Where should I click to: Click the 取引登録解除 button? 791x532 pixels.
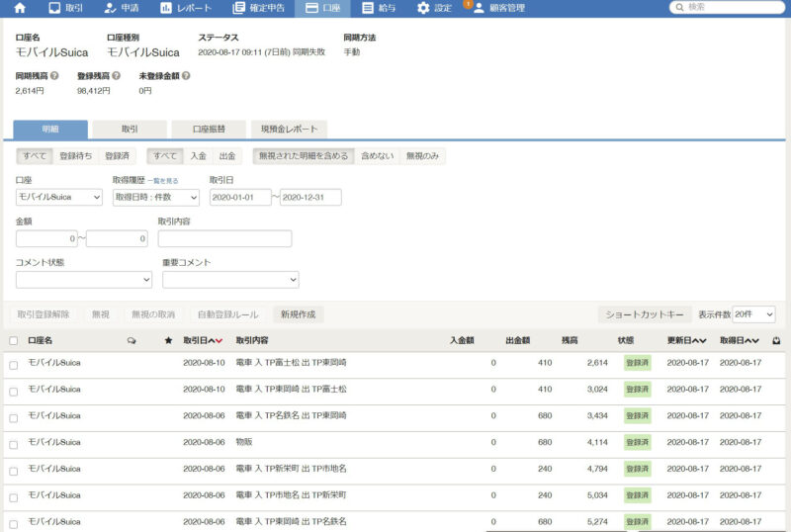click(44, 314)
